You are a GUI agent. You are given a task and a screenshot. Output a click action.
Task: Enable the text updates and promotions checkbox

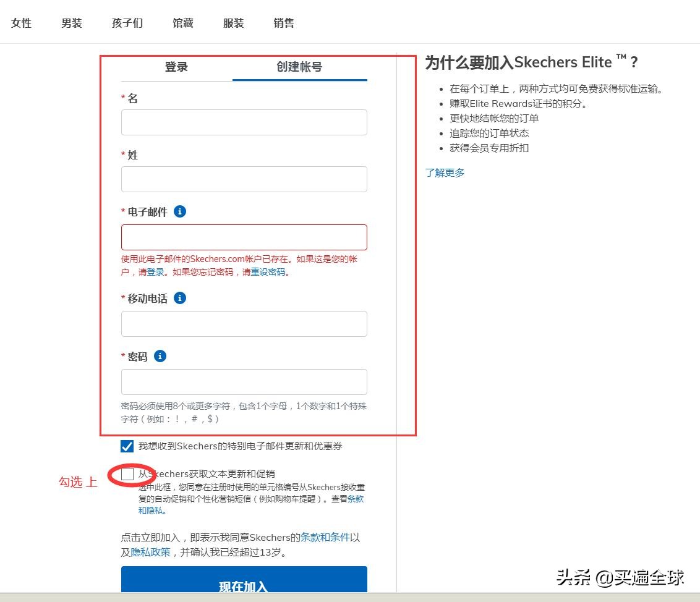(x=128, y=473)
